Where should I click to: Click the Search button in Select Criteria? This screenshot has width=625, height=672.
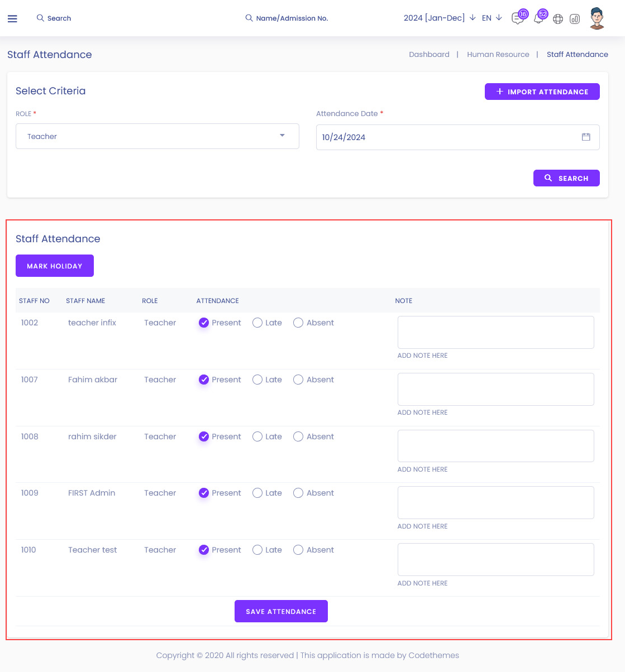coord(566,178)
